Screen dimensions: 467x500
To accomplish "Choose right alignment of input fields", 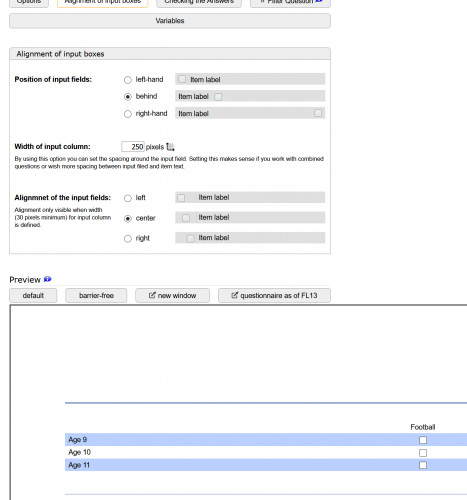I will [x=128, y=239].
